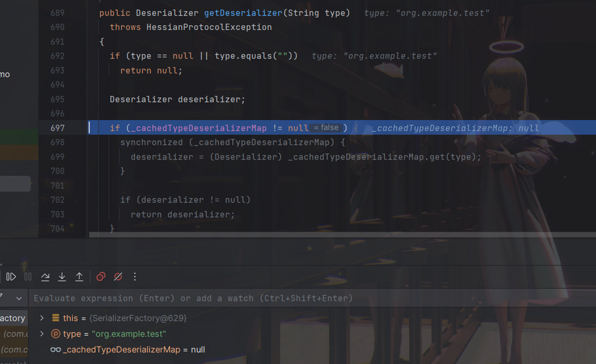Image resolution: width=596 pixels, height=364 pixels.
Task: Click the Step Out arrow icon
Action: point(79,277)
